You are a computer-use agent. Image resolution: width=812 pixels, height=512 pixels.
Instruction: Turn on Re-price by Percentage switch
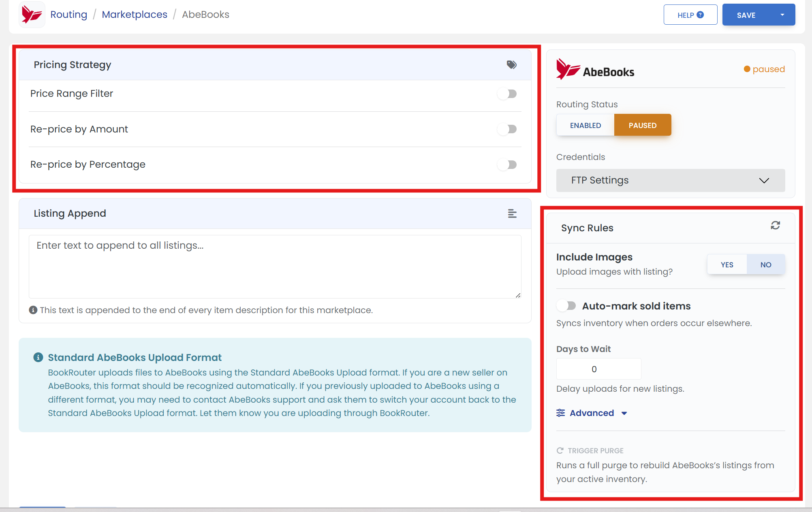click(507, 164)
